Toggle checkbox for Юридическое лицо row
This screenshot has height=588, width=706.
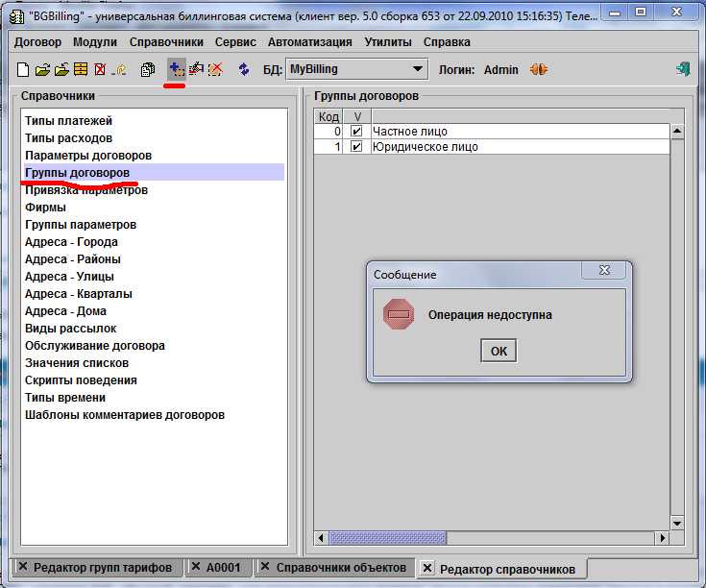coord(356,147)
